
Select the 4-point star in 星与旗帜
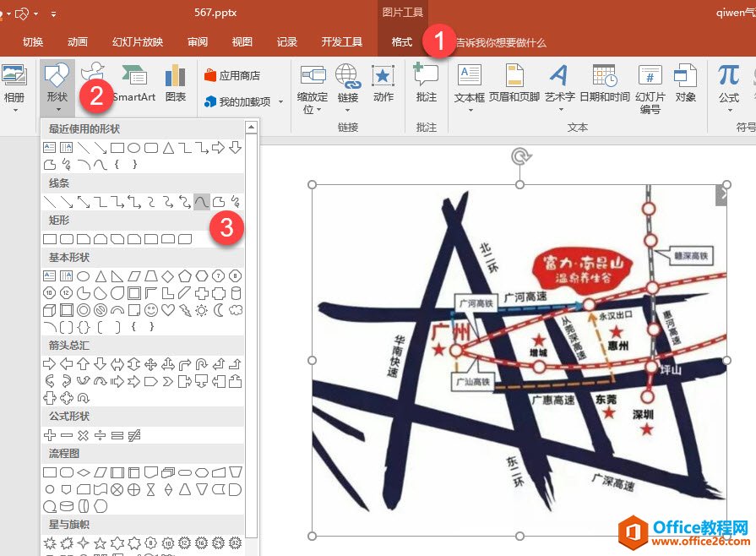pos(84,543)
